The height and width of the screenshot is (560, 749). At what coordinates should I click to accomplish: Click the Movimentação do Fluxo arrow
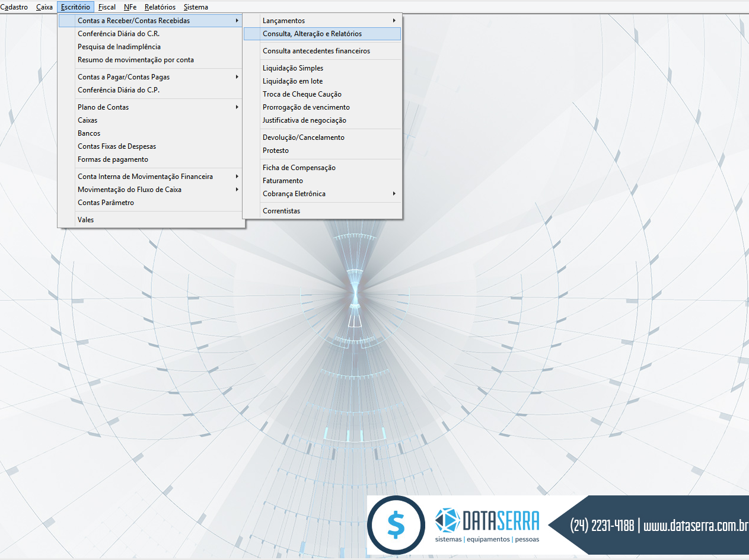pos(237,190)
